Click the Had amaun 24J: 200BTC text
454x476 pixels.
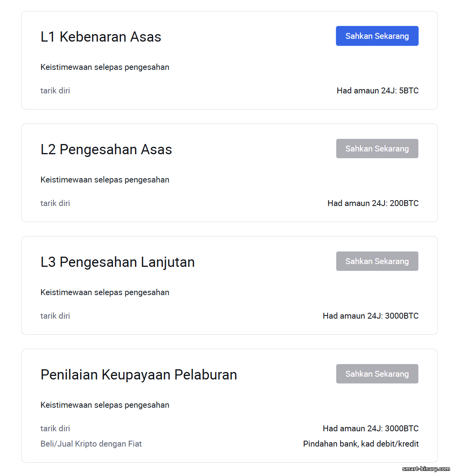(x=373, y=203)
